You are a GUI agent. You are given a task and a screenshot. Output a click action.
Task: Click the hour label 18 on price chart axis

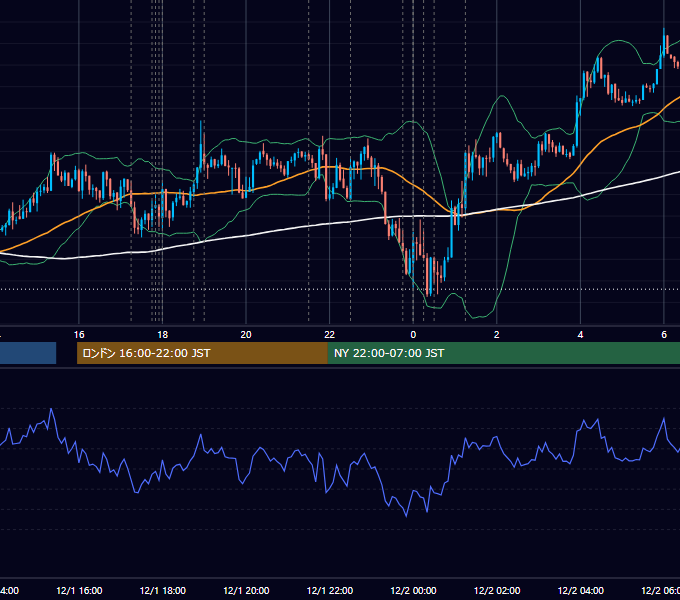(162, 334)
